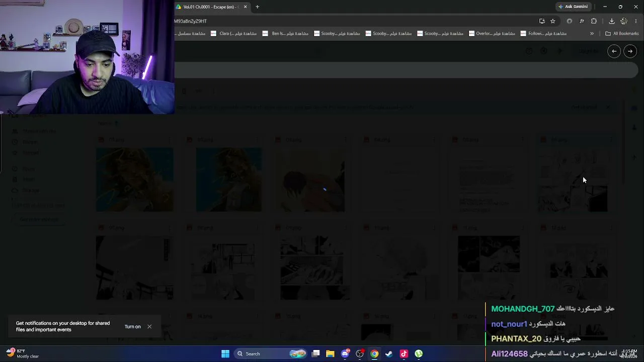Open the Clara bookmark
The height and width of the screenshot is (362, 644).
(x=233, y=34)
